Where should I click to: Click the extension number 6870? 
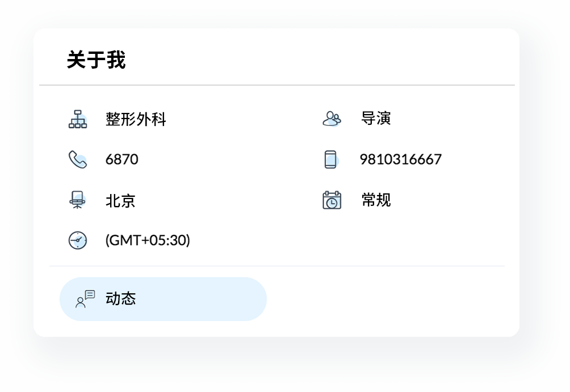coord(121,159)
